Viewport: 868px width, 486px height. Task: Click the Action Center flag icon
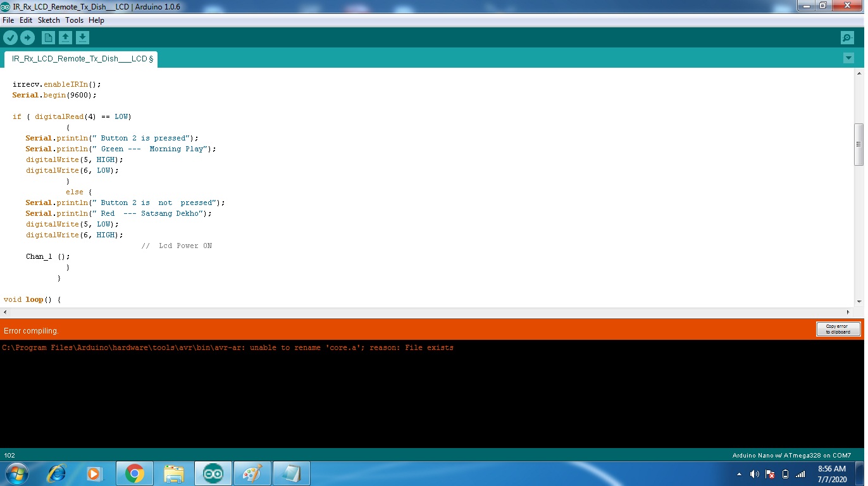click(770, 474)
